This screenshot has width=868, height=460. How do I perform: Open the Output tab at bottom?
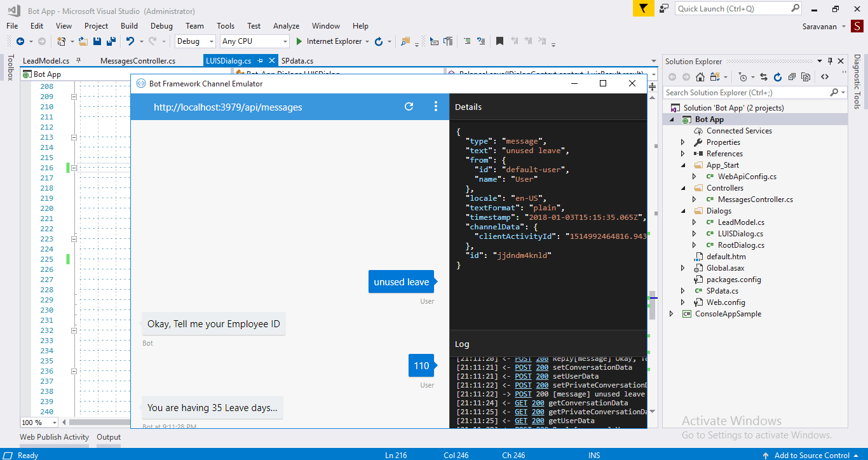109,437
